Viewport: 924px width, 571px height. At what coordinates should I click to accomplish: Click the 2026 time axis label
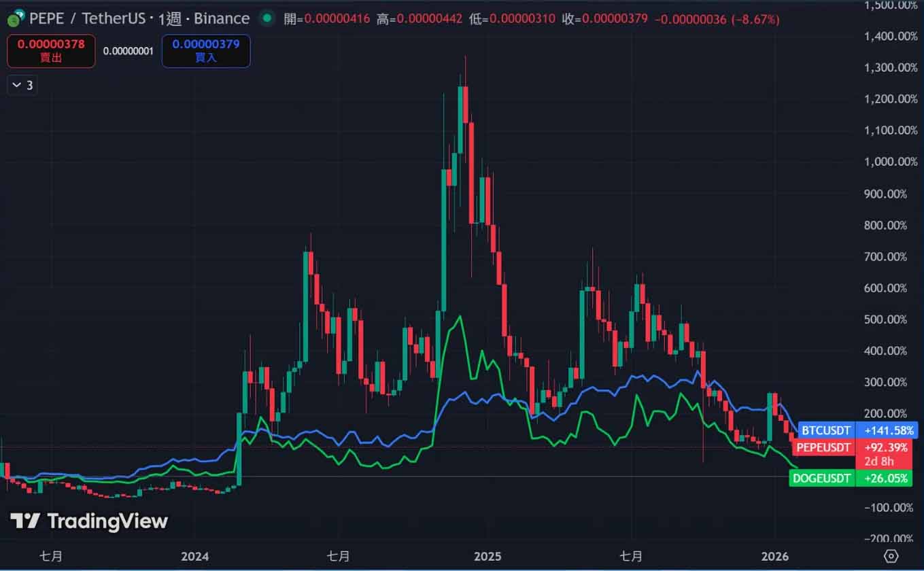(x=775, y=556)
